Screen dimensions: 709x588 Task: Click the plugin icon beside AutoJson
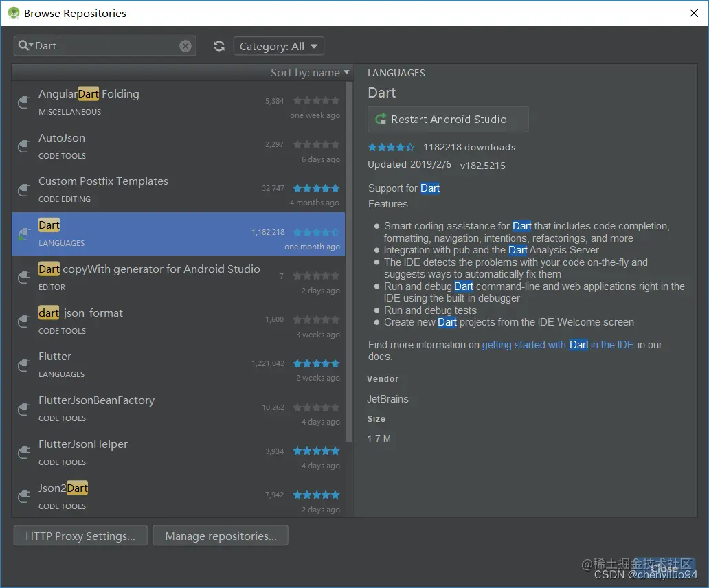pyautogui.click(x=24, y=146)
